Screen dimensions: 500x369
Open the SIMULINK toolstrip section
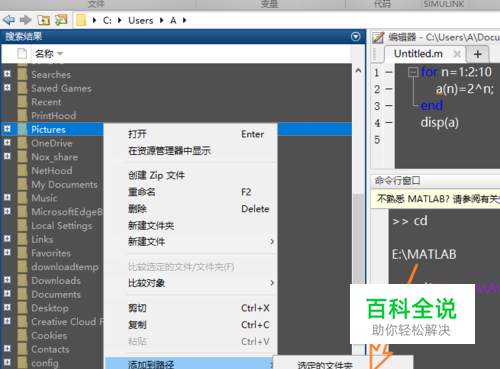click(444, 4)
